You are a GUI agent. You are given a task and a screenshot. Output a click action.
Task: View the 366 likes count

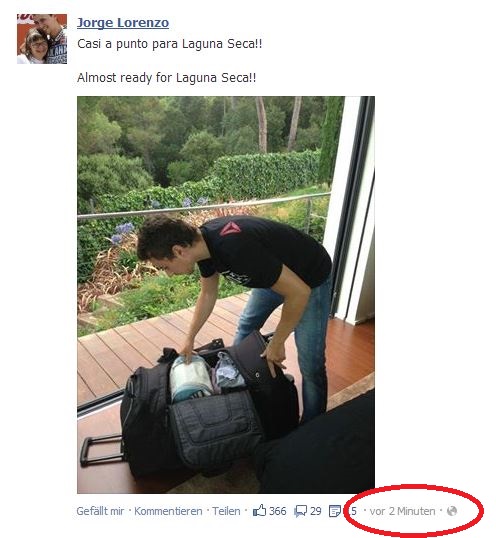tap(277, 511)
